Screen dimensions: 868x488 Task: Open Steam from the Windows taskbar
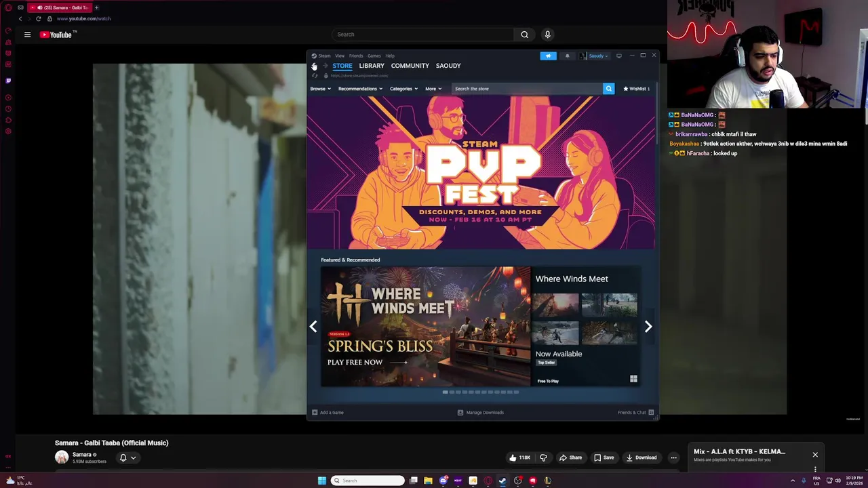click(502, 481)
